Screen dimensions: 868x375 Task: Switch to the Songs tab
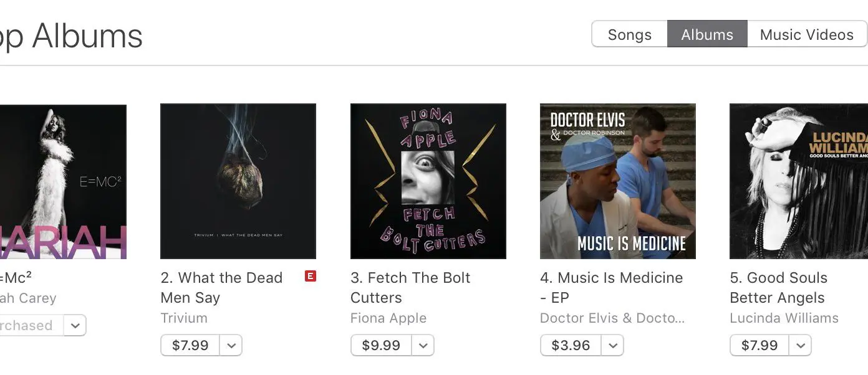[629, 35]
